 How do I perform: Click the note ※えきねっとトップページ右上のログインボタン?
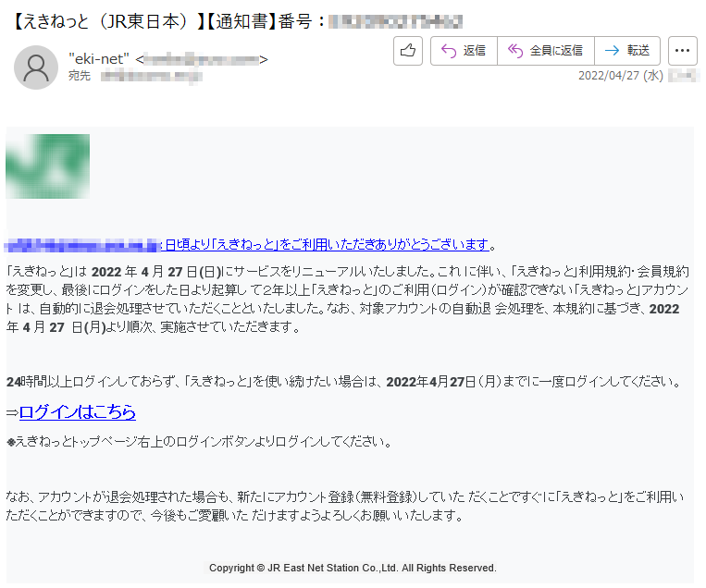tap(200, 442)
